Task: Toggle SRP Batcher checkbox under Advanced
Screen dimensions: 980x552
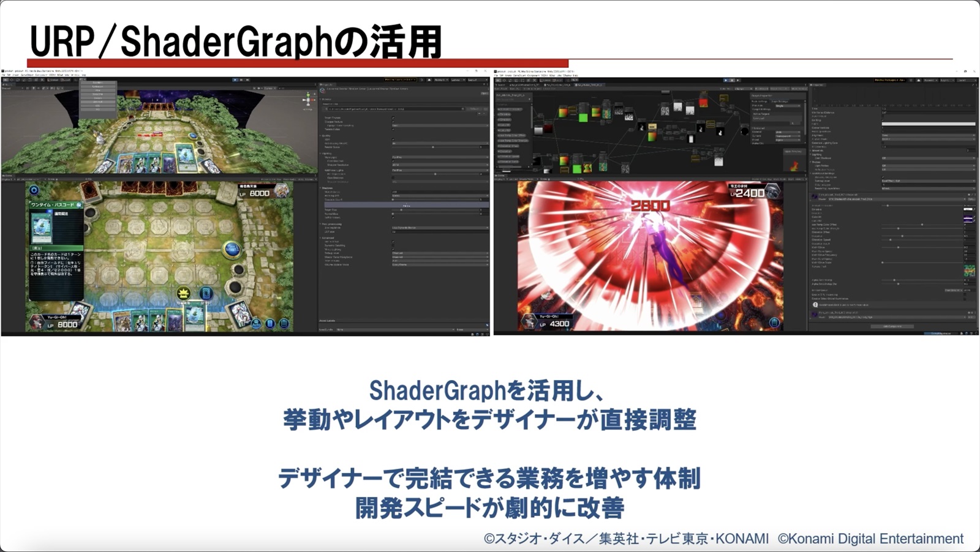Action: pos(393,242)
